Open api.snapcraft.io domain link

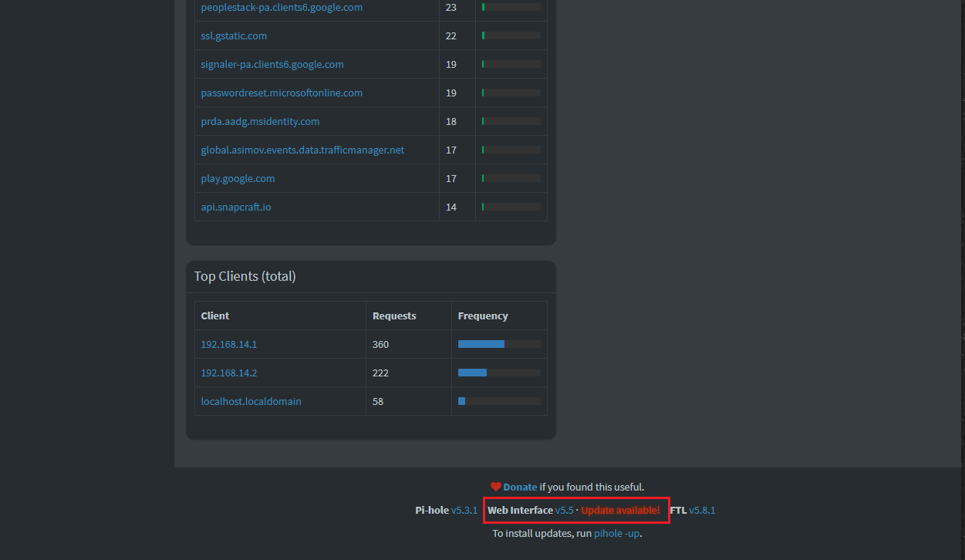click(x=236, y=207)
